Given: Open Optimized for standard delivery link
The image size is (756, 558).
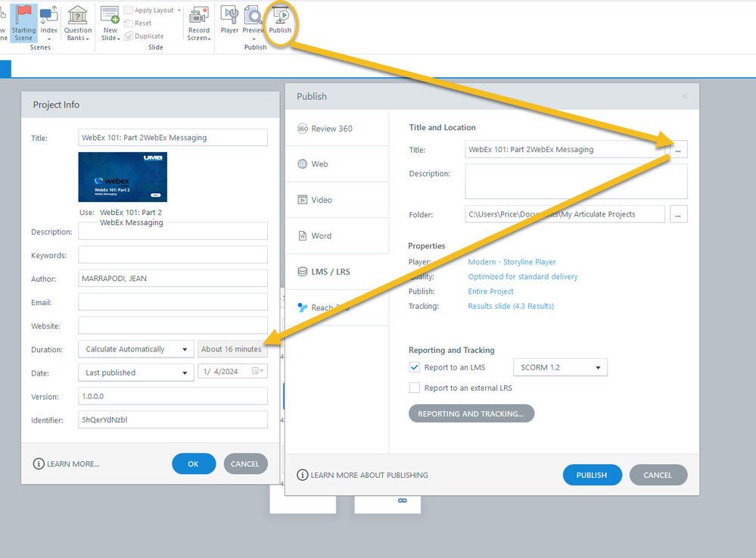Looking at the screenshot, I should (523, 276).
